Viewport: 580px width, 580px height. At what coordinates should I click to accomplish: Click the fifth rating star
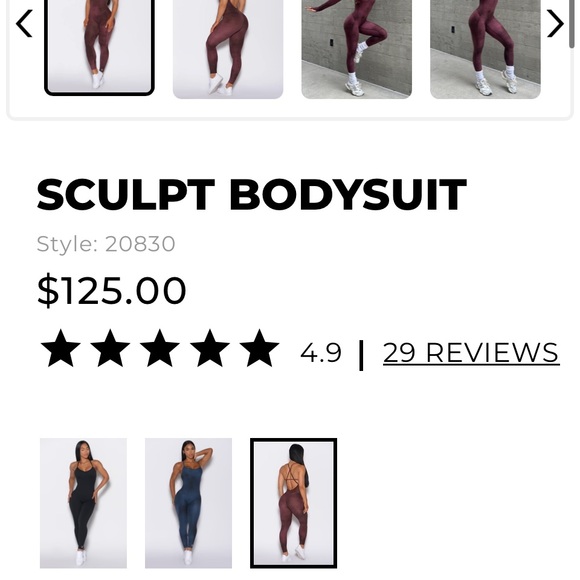(x=259, y=348)
